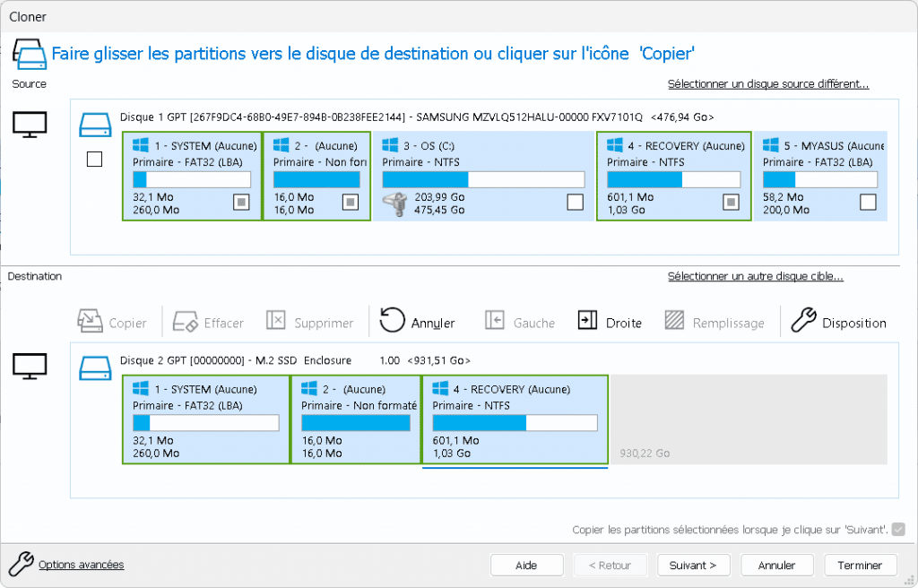Open 'Sélectionner un autre disque cible' link
Image resolution: width=918 pixels, height=588 pixels.
(755, 276)
